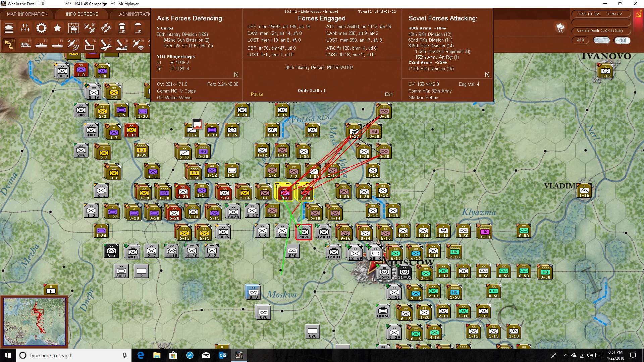Click Comm HQ: V Corps text
This screenshot has width=644, height=362.
tap(176, 91)
